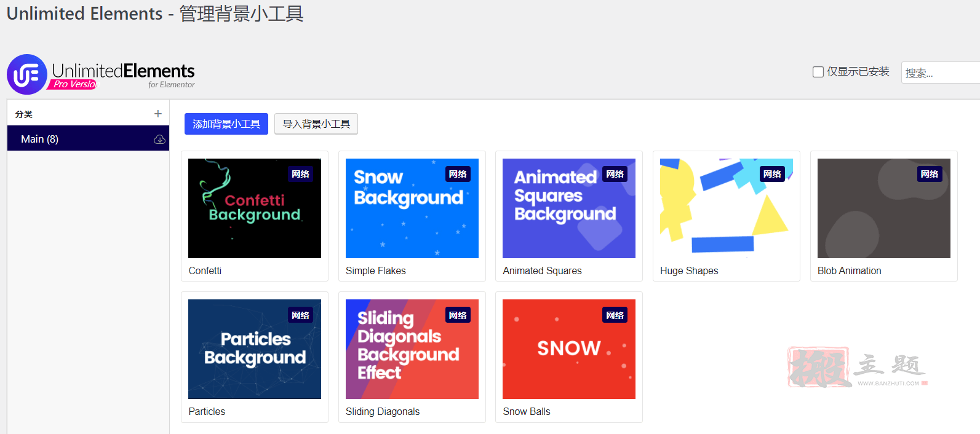
Task: Click the Huge Shapes title text
Action: [689, 270]
